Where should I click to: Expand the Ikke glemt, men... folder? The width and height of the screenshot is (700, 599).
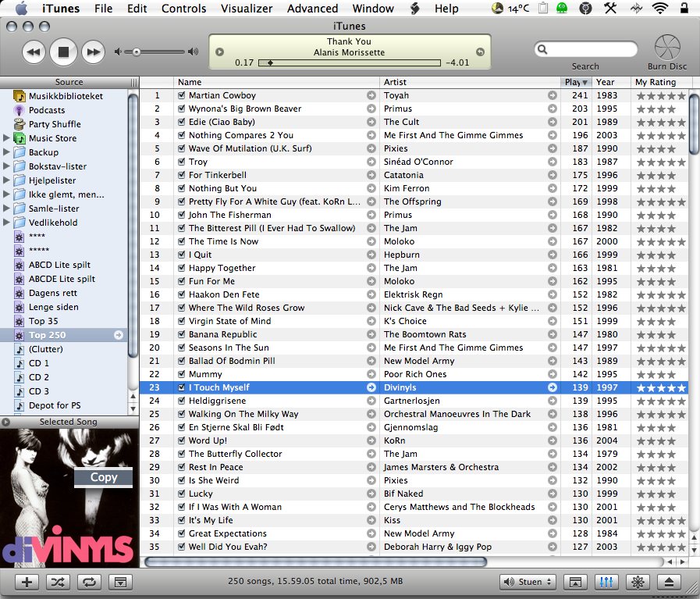6,194
